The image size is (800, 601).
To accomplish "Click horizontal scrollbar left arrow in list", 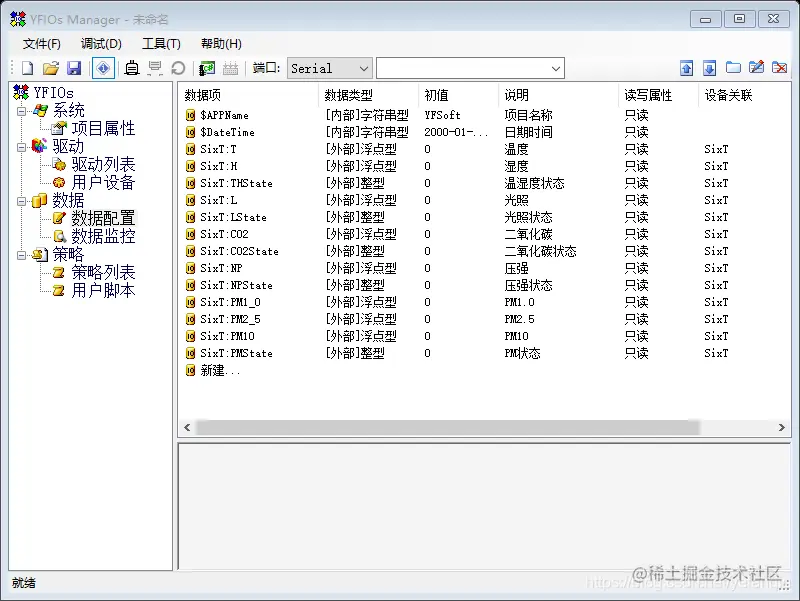I will [187, 428].
